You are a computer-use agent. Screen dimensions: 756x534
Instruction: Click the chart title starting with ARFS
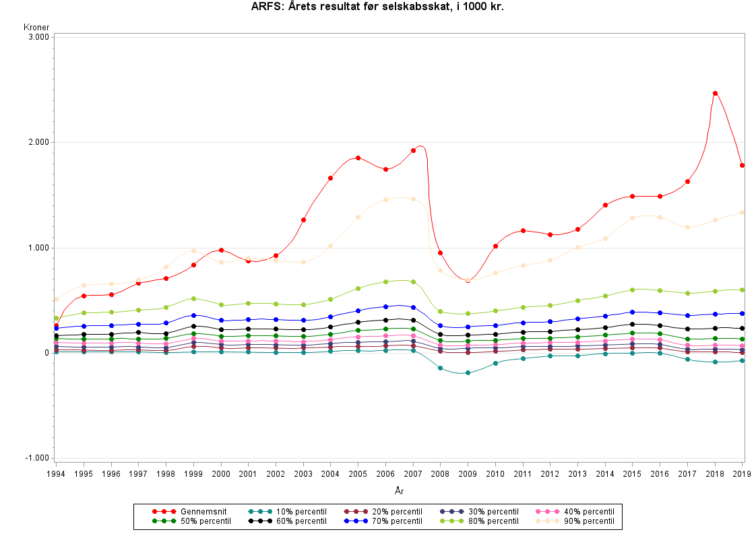coord(378,7)
